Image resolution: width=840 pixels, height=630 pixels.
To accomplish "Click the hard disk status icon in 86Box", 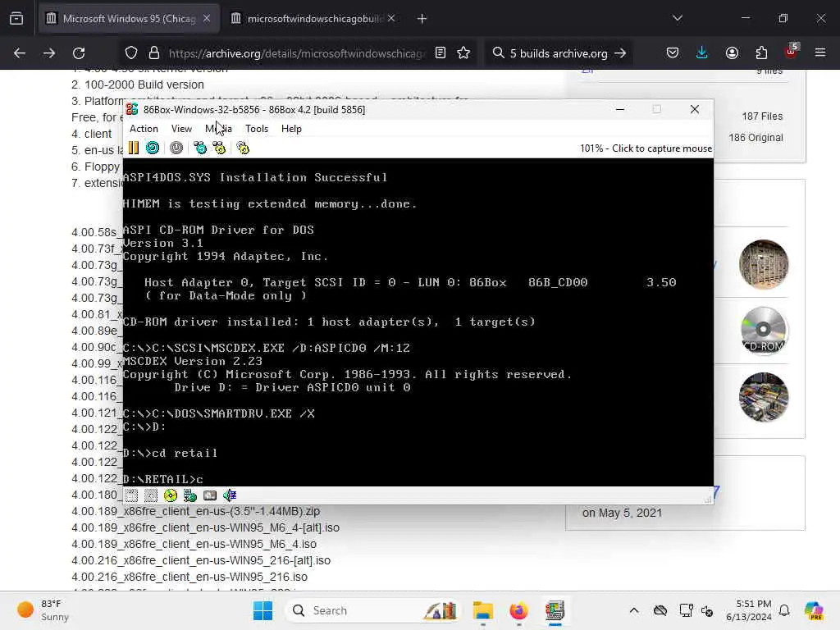I will pos(210,495).
